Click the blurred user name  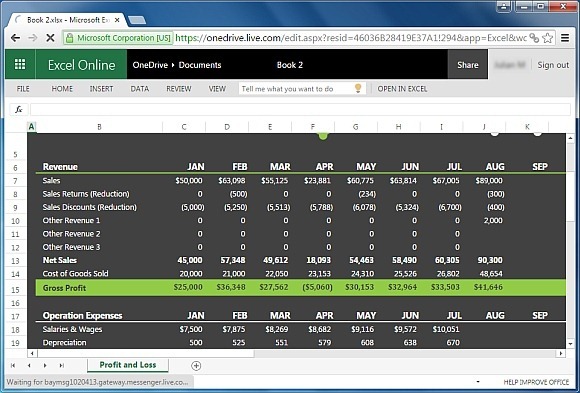510,65
